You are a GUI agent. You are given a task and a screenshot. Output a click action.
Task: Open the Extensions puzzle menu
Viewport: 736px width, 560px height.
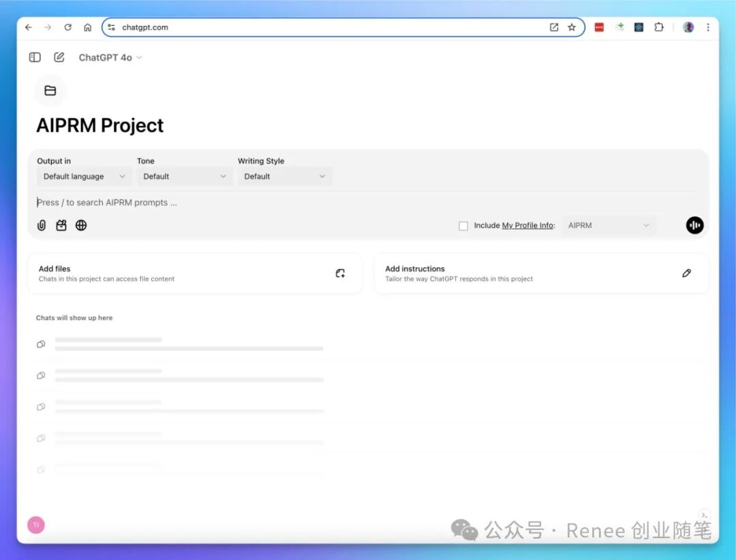659,27
